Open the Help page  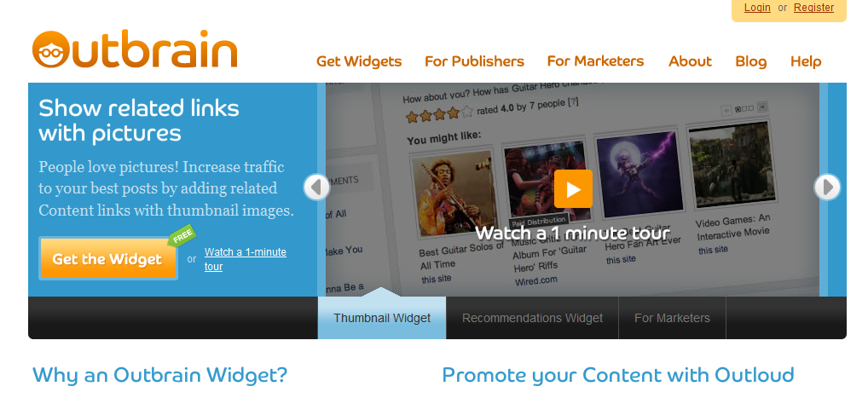point(806,61)
